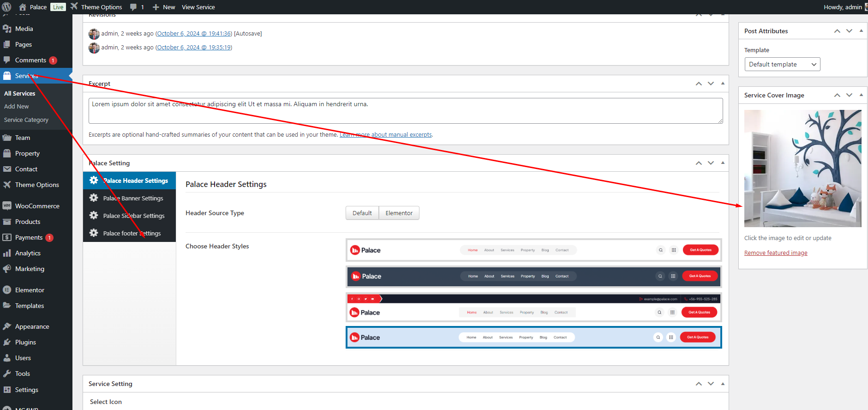The width and height of the screenshot is (868, 410).
Task: Select Elementor header source type
Action: click(399, 213)
